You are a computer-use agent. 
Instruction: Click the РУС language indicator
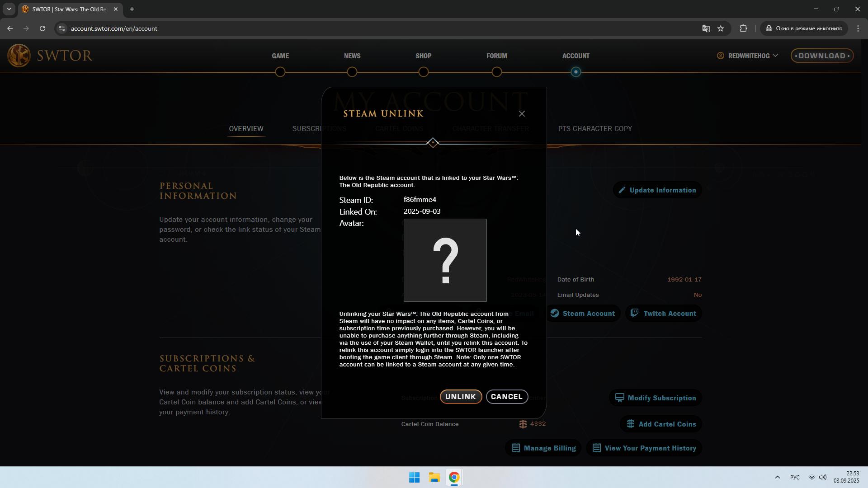pos(795,478)
